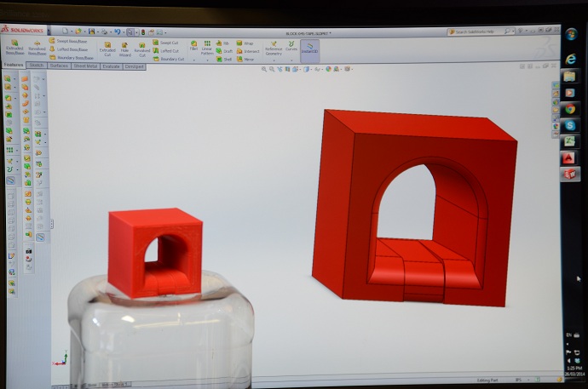Choose the Swept Cut feature
The height and width of the screenshot is (389, 588).
165,43
